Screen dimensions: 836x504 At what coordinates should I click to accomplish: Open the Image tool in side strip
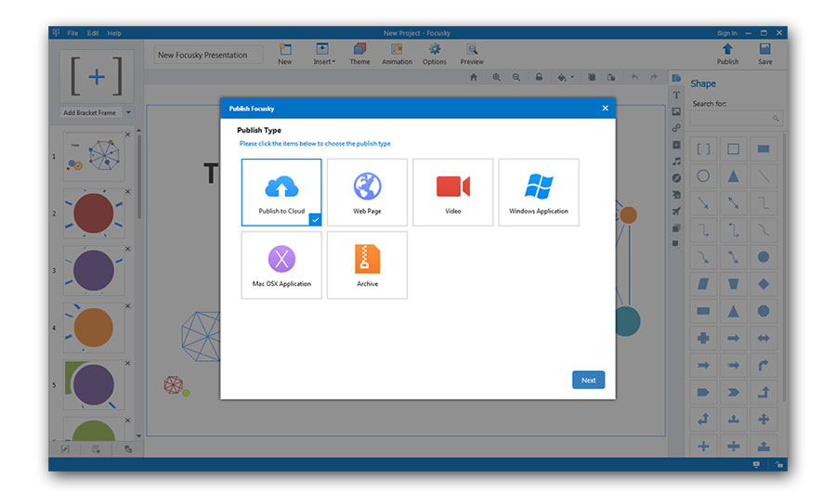[x=676, y=111]
